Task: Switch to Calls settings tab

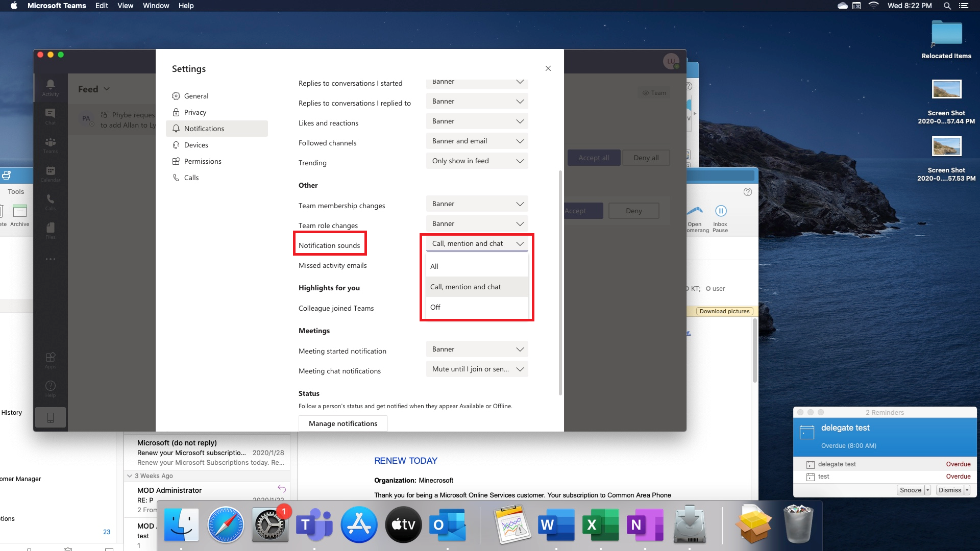Action: pyautogui.click(x=216, y=178)
